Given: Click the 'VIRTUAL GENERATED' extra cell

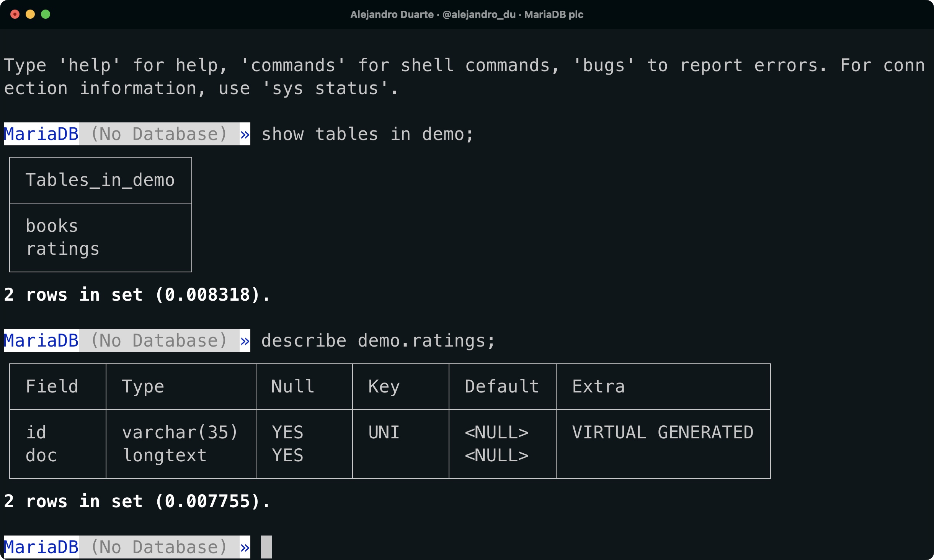Looking at the screenshot, I should pyautogui.click(x=663, y=433).
